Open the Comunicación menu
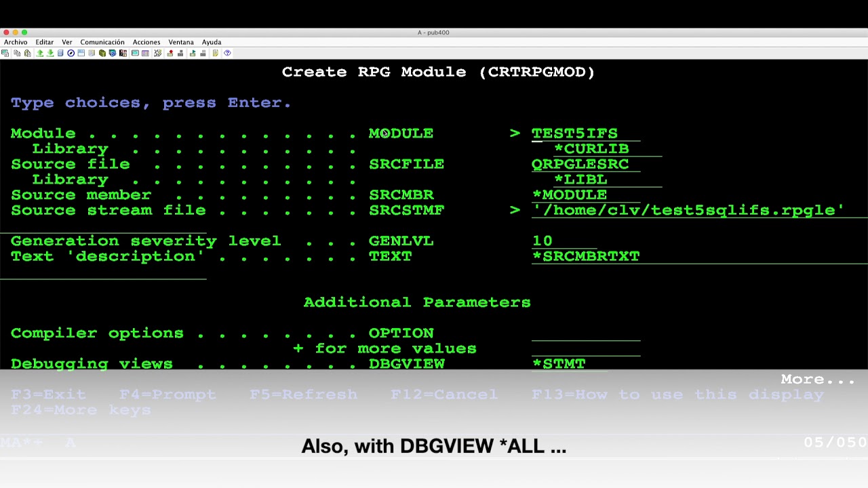The height and width of the screenshot is (488, 868). [102, 42]
